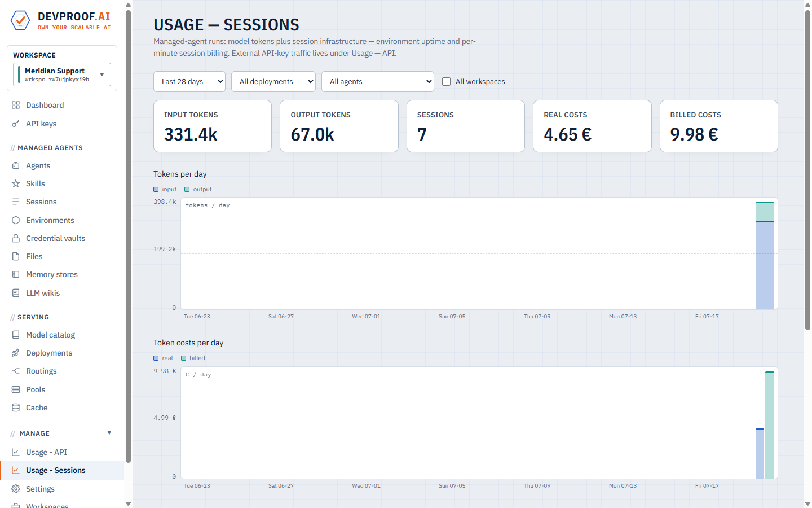Open the All deployments dropdown
The height and width of the screenshot is (508, 812).
click(x=273, y=81)
